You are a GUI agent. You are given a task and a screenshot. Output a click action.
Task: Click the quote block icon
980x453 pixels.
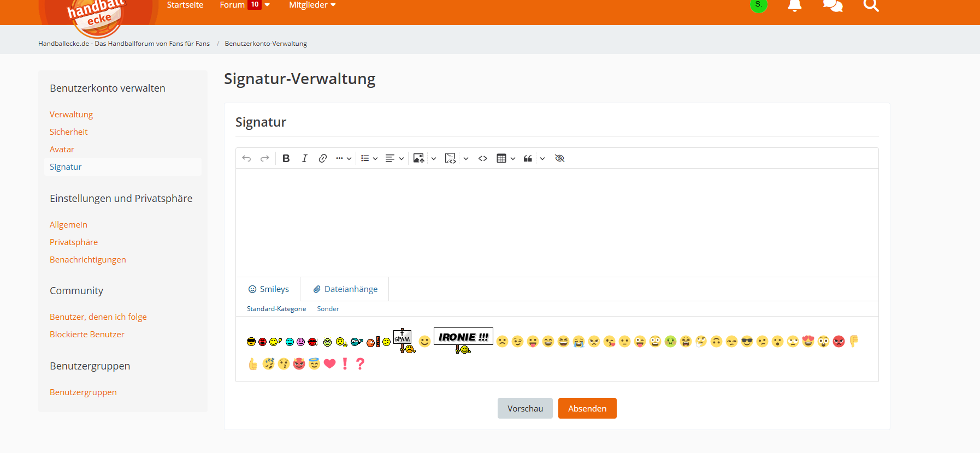[x=528, y=158]
